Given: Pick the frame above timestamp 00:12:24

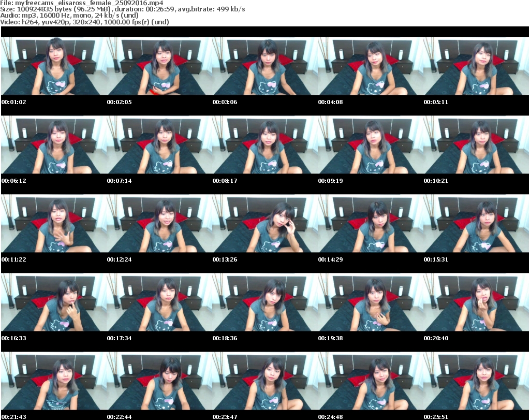Looking at the screenshot, I should point(159,224).
